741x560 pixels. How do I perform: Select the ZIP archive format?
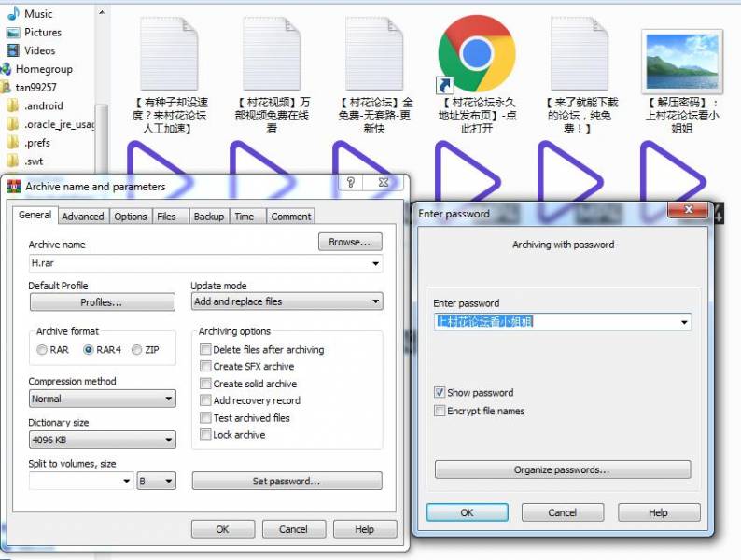coord(137,350)
